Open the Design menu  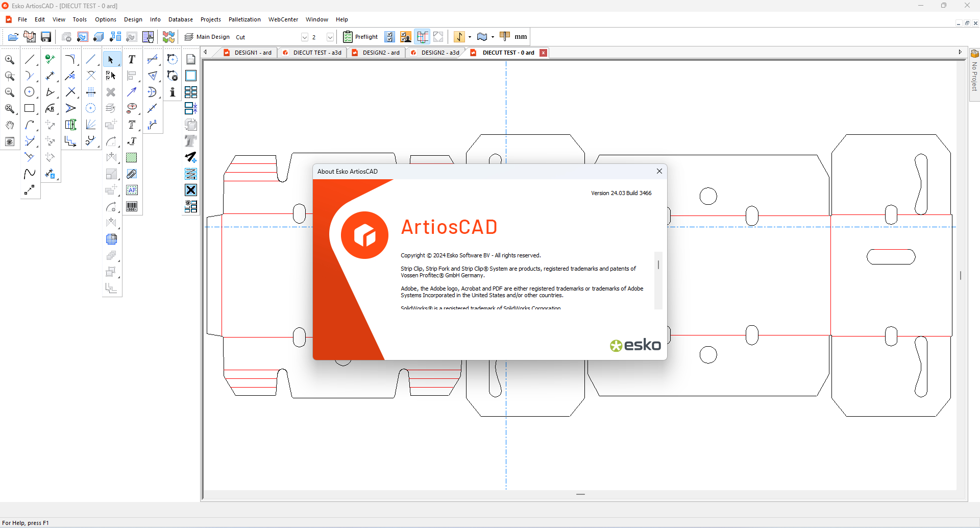click(133, 19)
